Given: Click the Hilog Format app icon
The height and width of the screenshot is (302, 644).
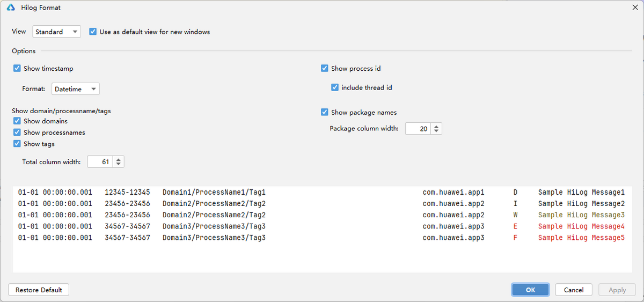Looking at the screenshot, I should point(11,8).
